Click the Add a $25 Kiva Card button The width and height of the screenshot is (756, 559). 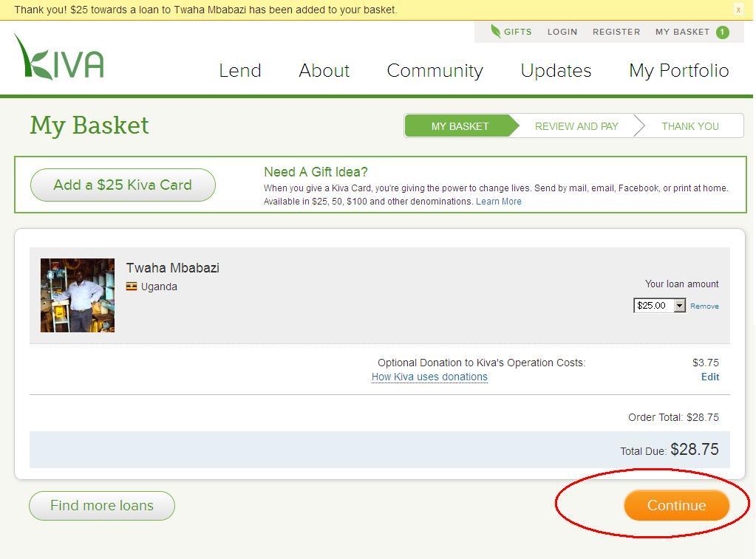point(123,185)
